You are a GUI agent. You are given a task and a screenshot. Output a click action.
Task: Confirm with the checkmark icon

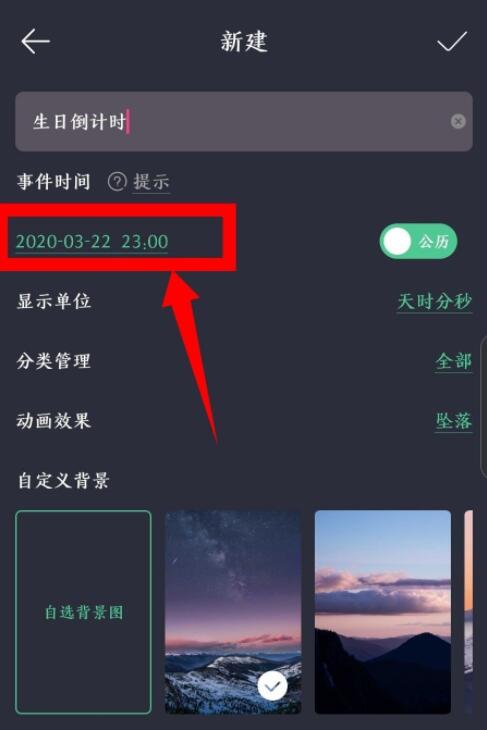click(452, 41)
